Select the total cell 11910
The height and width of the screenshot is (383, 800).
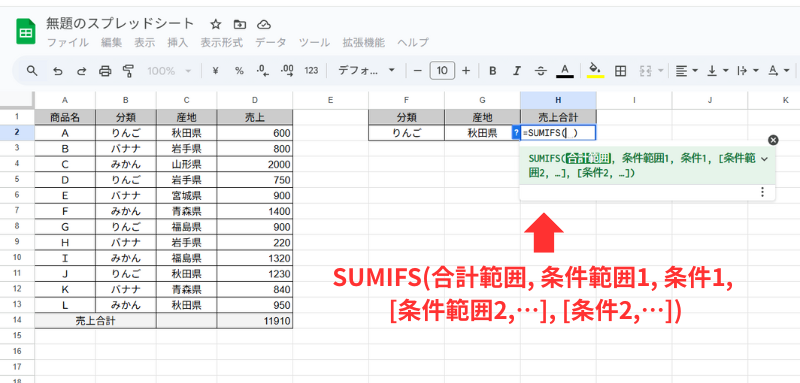click(255, 321)
